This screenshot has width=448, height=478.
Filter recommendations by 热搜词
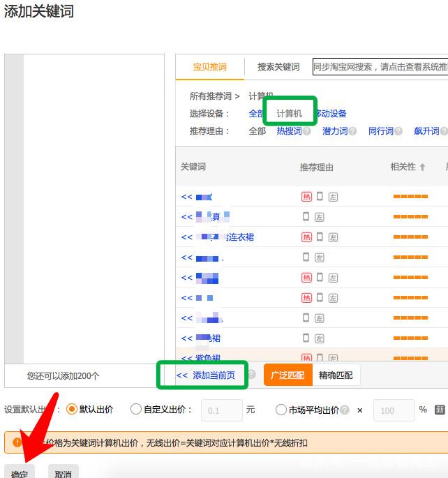tap(289, 131)
